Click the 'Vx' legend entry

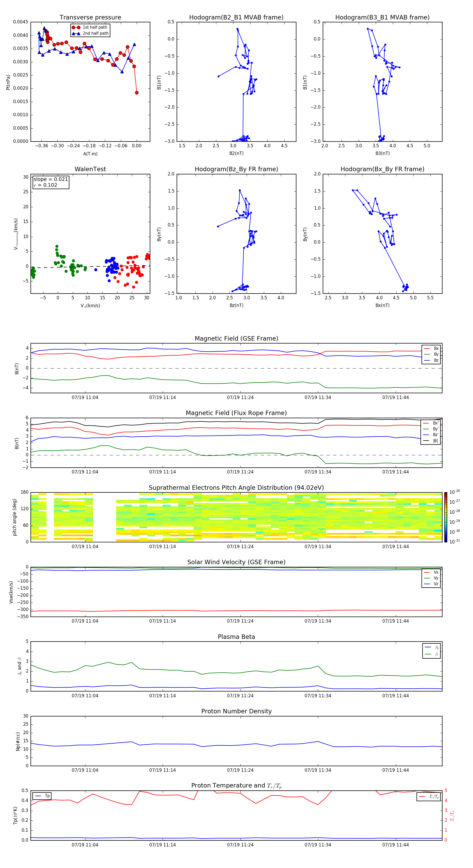point(431,572)
